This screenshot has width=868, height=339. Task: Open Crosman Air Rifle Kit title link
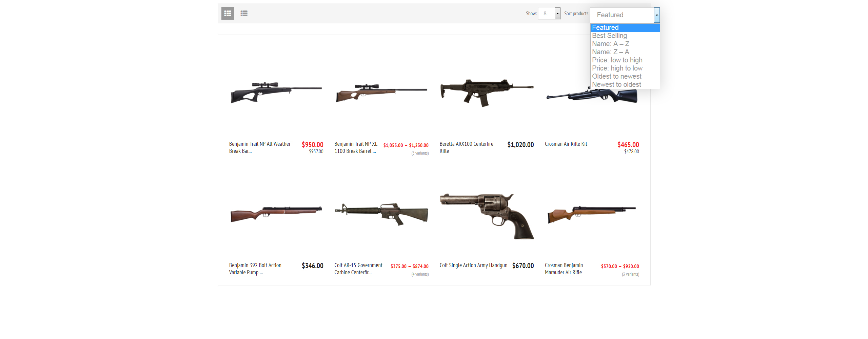[566, 144]
